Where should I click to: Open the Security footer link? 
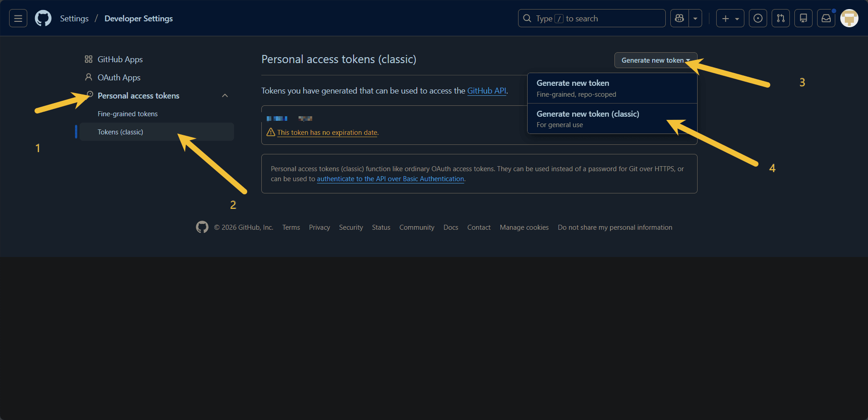[x=351, y=227]
